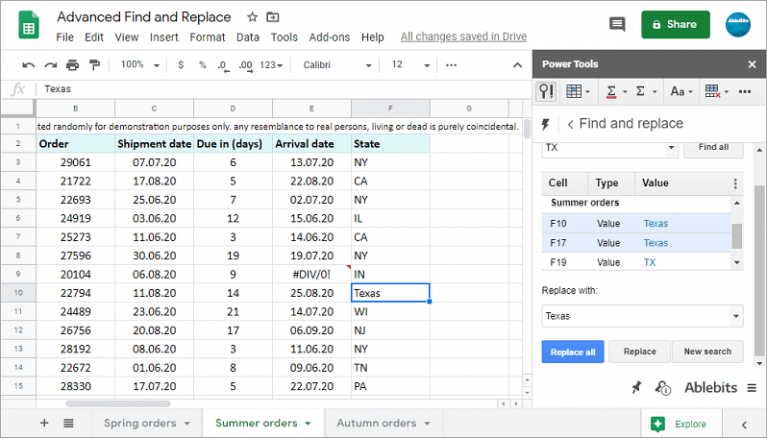Open the Add-ons menu
Viewport: 767px width, 438px height.
[x=329, y=37]
